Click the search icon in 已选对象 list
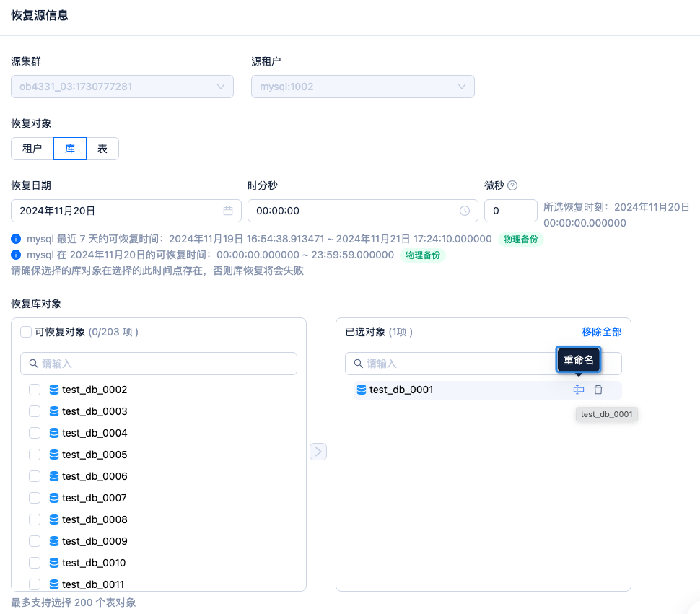The image size is (700, 614). (x=359, y=364)
